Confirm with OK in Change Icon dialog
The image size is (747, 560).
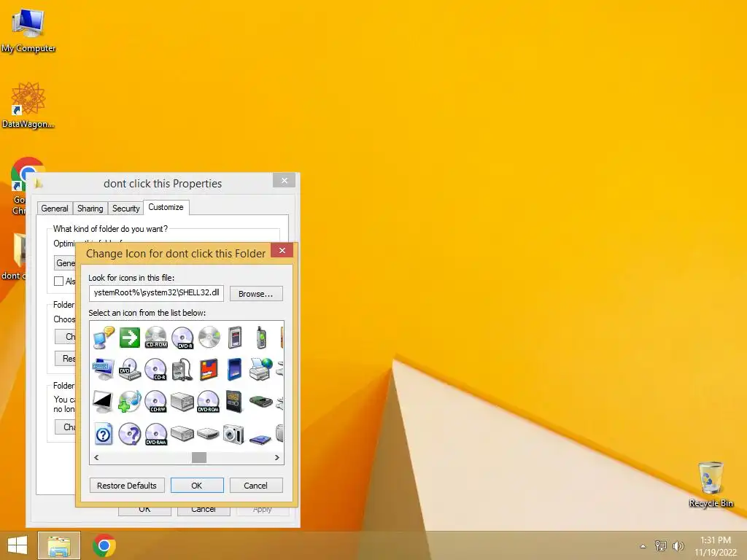197,485
